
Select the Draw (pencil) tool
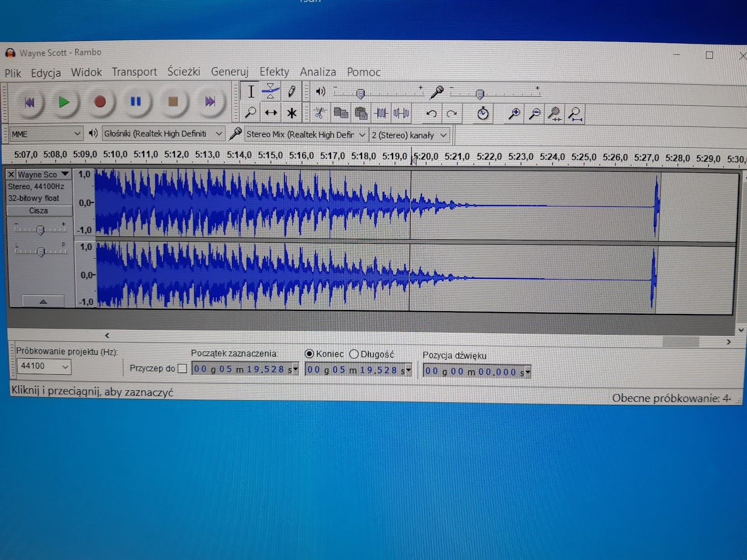tap(292, 91)
